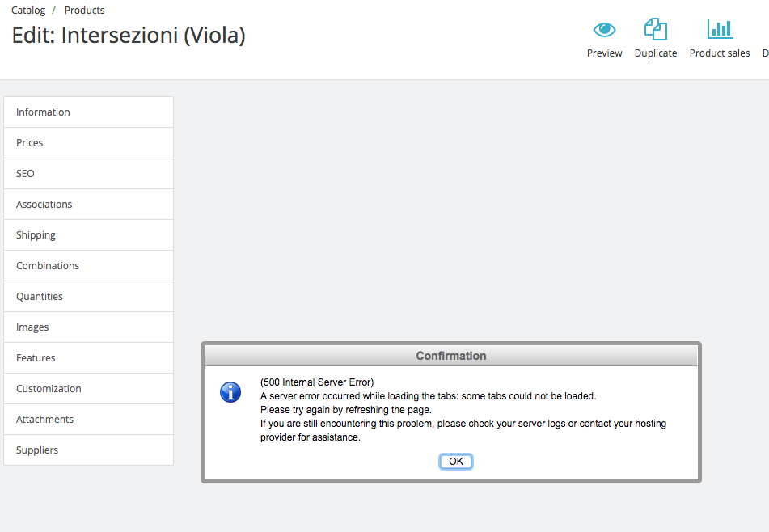This screenshot has width=769, height=532.
Task: Open the Shipping tab
Action: pos(89,235)
